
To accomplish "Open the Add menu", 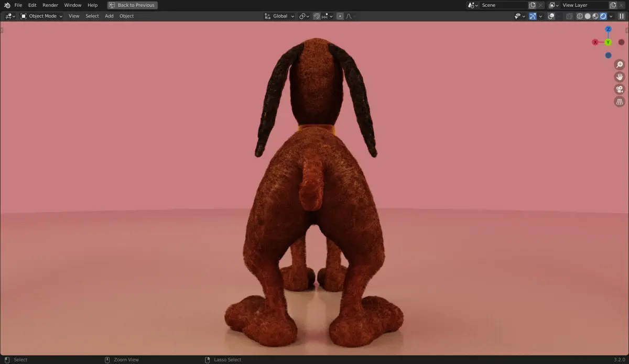I will pos(109,16).
